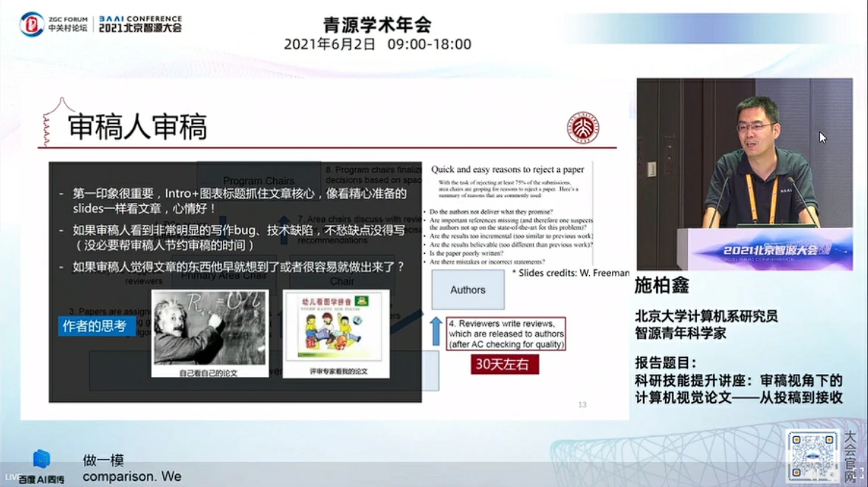The image size is (868, 487).
Task: Click the QR code for the conference site
Action: [x=813, y=455]
